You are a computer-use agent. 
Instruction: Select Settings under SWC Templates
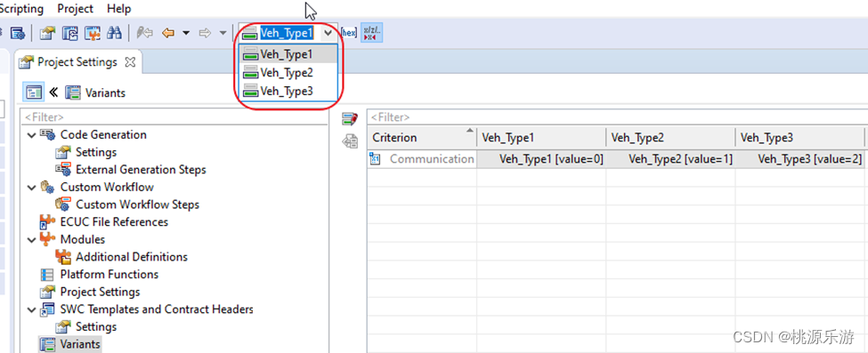coord(96,326)
